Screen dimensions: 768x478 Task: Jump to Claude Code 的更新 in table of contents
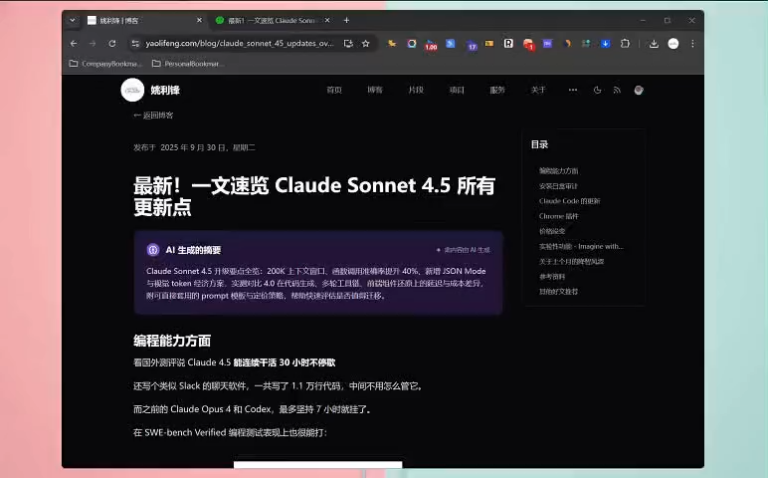pyautogui.click(x=569, y=201)
